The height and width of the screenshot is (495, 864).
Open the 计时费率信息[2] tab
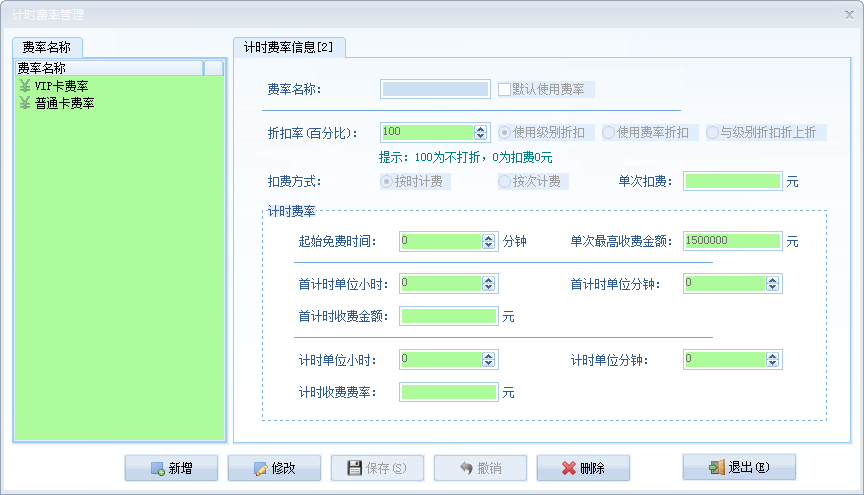[289, 47]
